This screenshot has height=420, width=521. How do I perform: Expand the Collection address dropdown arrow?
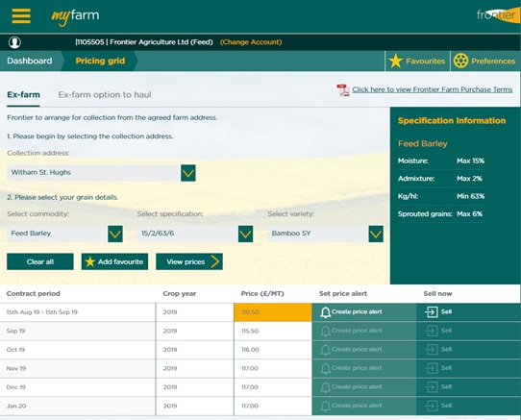pos(188,173)
